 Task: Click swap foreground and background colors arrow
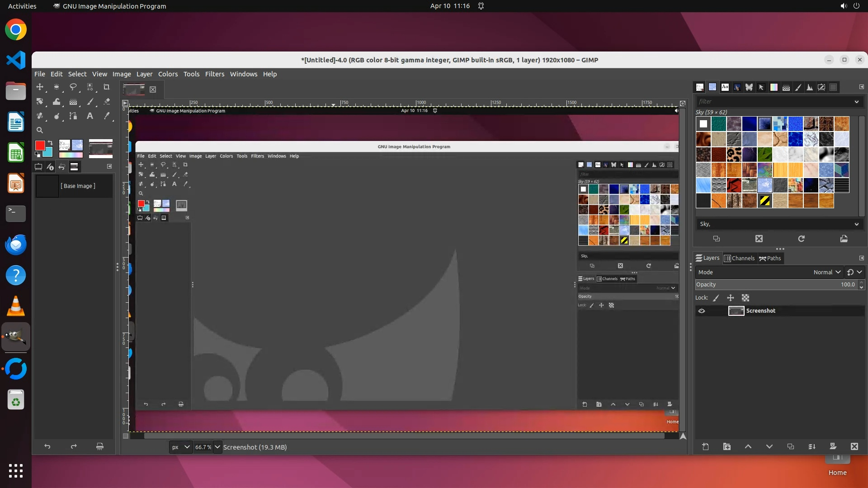[50, 143]
